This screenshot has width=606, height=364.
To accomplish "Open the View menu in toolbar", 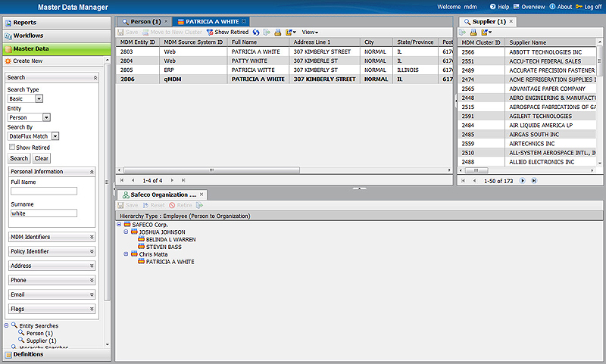I will click(x=310, y=33).
